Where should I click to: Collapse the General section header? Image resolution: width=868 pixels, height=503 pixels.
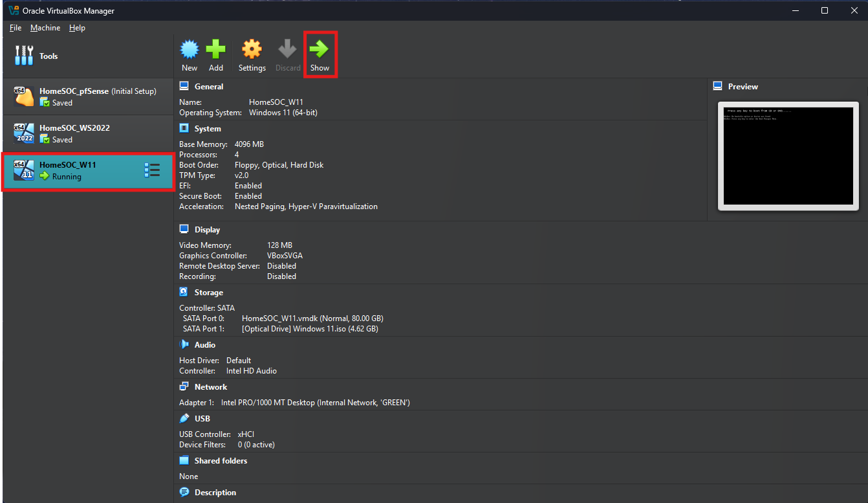(x=208, y=87)
